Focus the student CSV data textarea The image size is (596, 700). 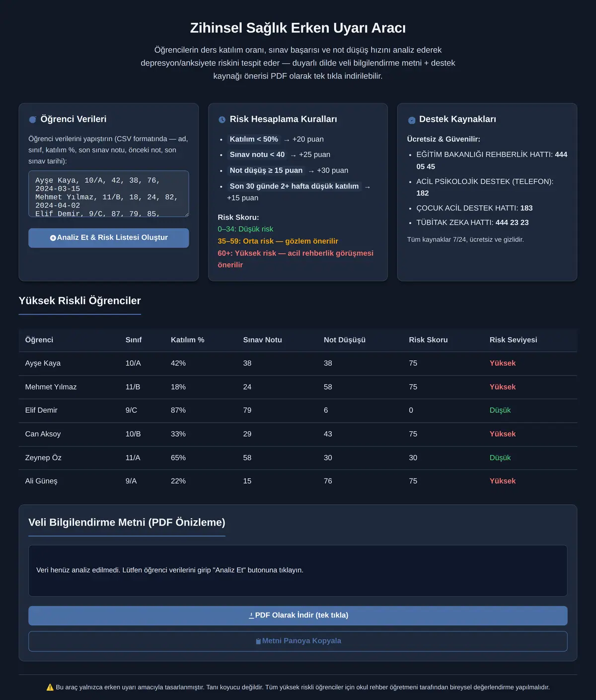109,194
